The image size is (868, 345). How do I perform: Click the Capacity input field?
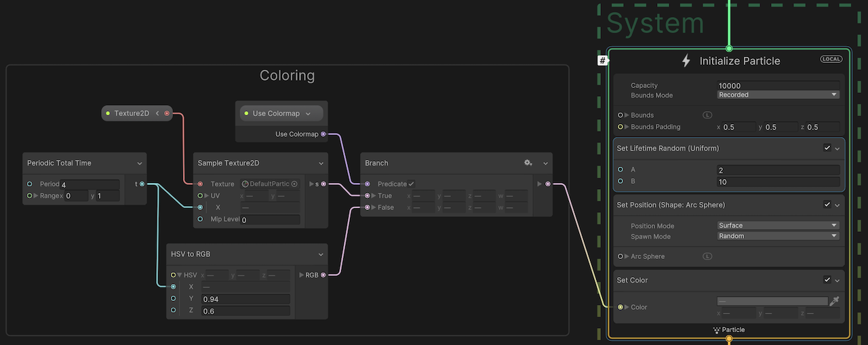coord(778,85)
